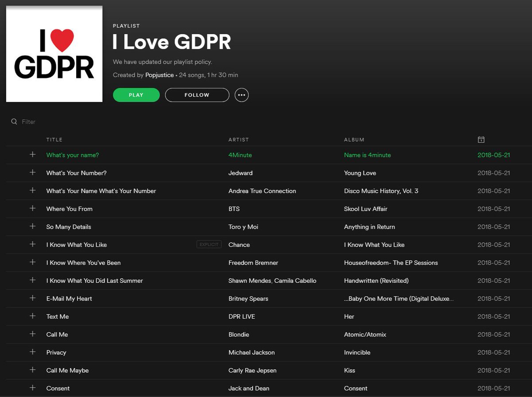Image resolution: width=532 pixels, height=397 pixels.
Task: Add "I Know Where You've Been" plus icon
Action: (x=32, y=262)
